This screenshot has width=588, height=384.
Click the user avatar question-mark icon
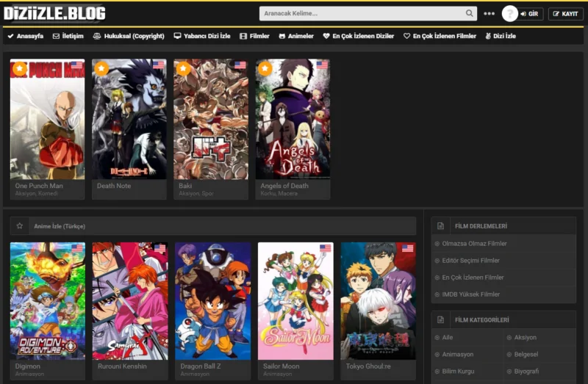[x=509, y=13]
